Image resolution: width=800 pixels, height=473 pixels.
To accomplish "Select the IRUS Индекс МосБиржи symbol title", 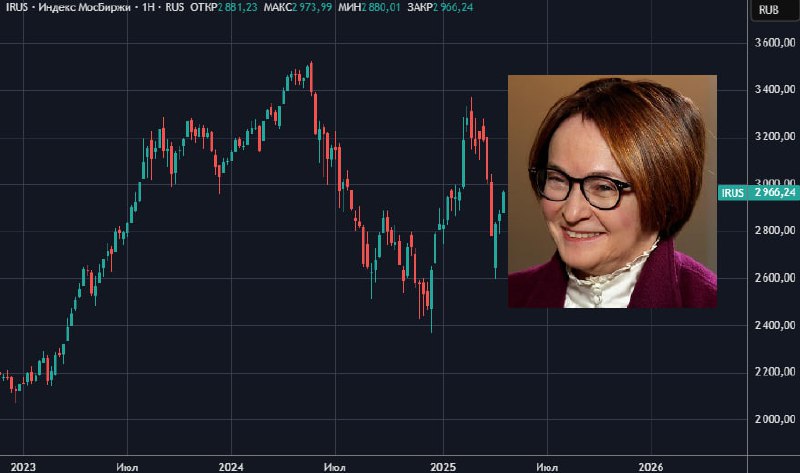I will click(x=68, y=8).
